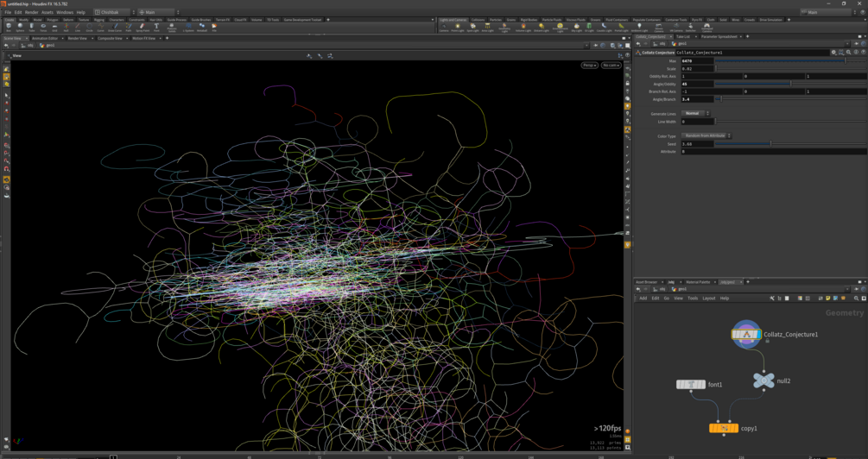868x459 pixels.
Task: Switch to the Animation Editor tab
Action: coord(45,38)
